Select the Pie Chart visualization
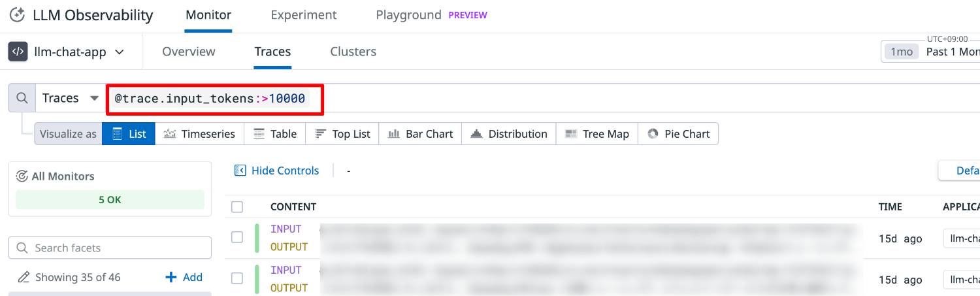 (x=678, y=134)
